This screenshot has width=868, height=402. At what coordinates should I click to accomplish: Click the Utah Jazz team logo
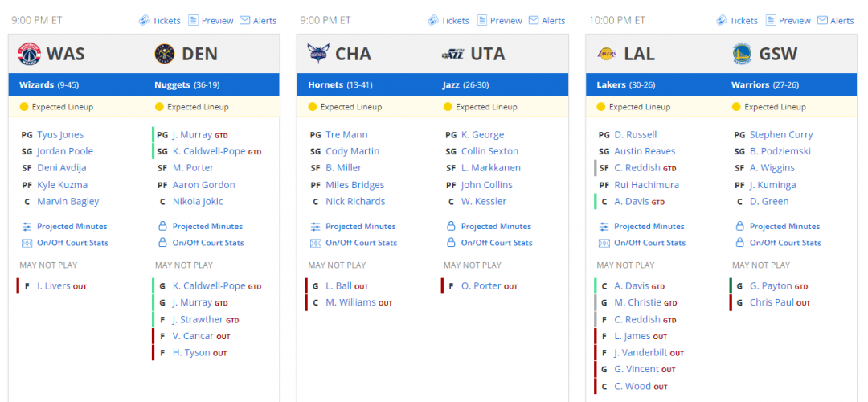[452, 54]
